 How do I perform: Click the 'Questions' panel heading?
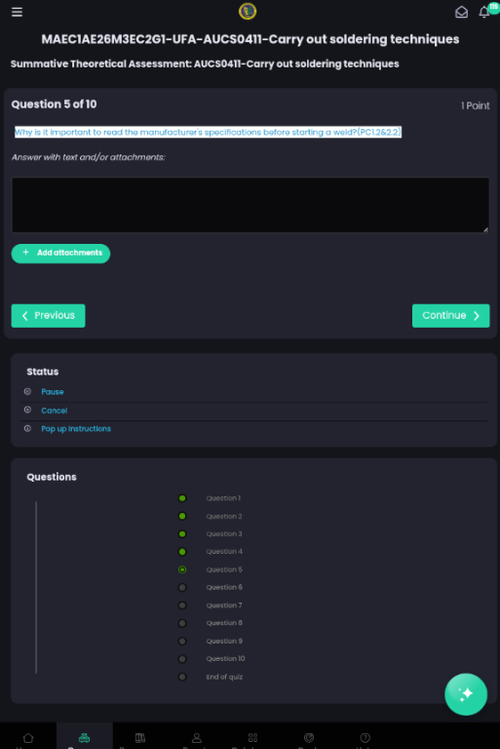[52, 477]
